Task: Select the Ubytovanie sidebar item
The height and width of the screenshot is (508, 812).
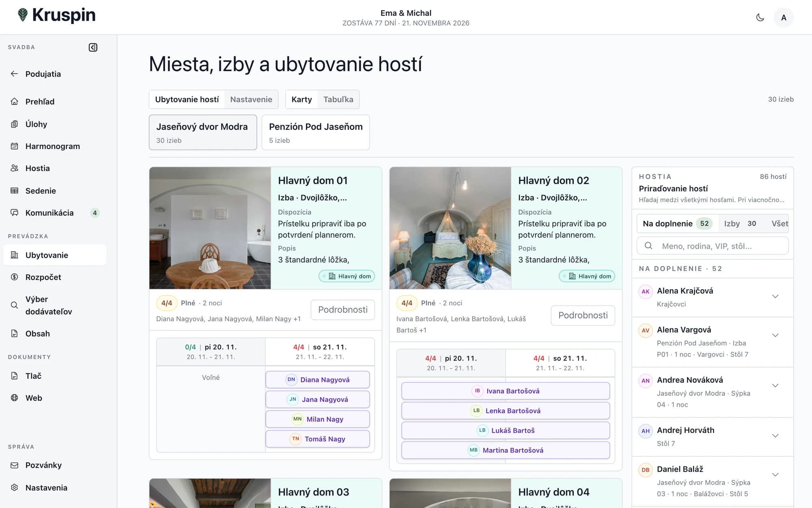Action: [x=55, y=255]
